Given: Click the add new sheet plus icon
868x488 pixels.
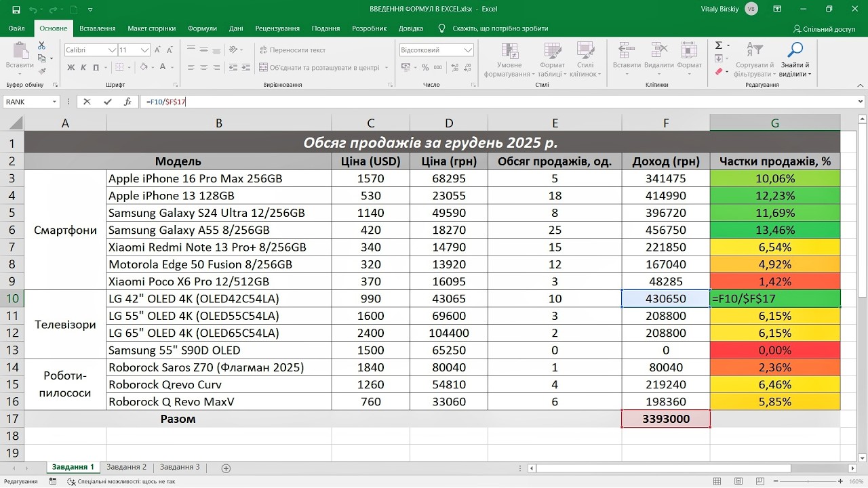Looking at the screenshot, I should [226, 468].
